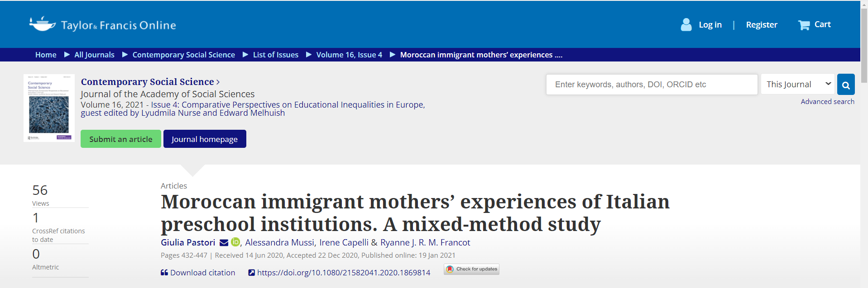Viewport: 868px width, 288px height.
Task: Click the journal cover thumbnail
Action: click(49, 108)
